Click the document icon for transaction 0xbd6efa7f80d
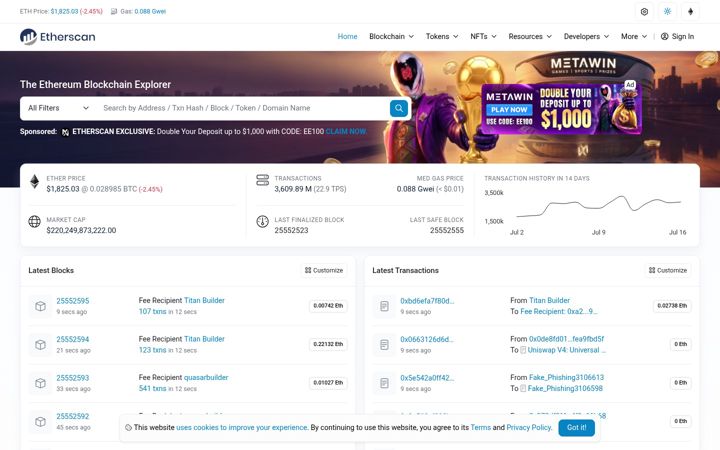Image resolution: width=720 pixels, height=450 pixels. pyautogui.click(x=384, y=306)
